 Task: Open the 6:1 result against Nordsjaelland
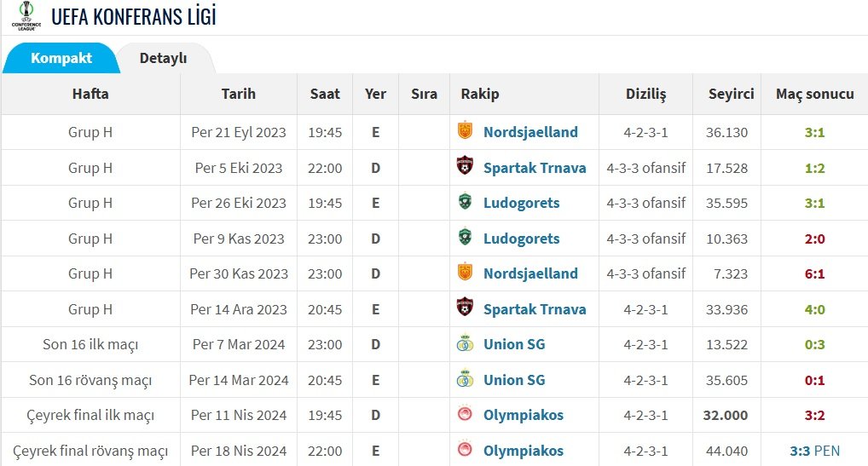(814, 273)
